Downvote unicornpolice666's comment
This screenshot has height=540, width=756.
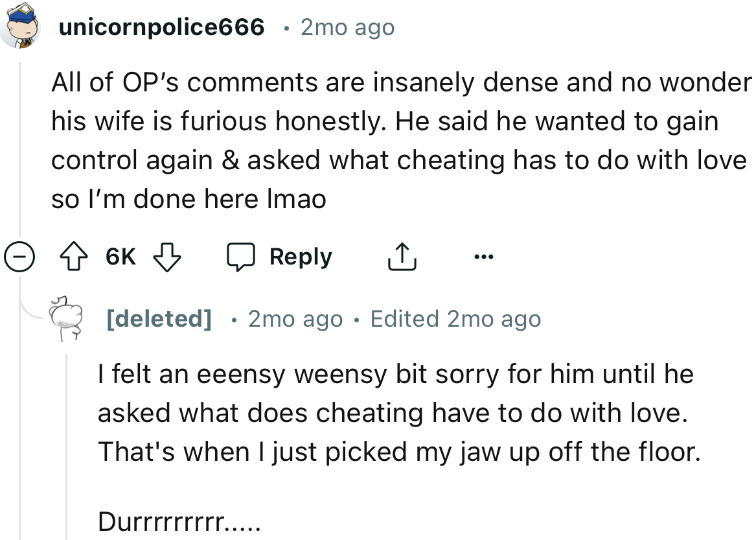(x=168, y=256)
